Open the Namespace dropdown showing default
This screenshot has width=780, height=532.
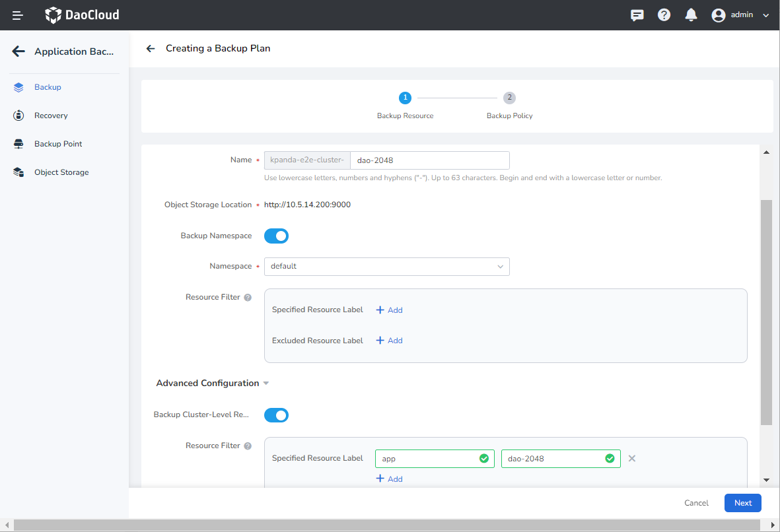(x=386, y=266)
